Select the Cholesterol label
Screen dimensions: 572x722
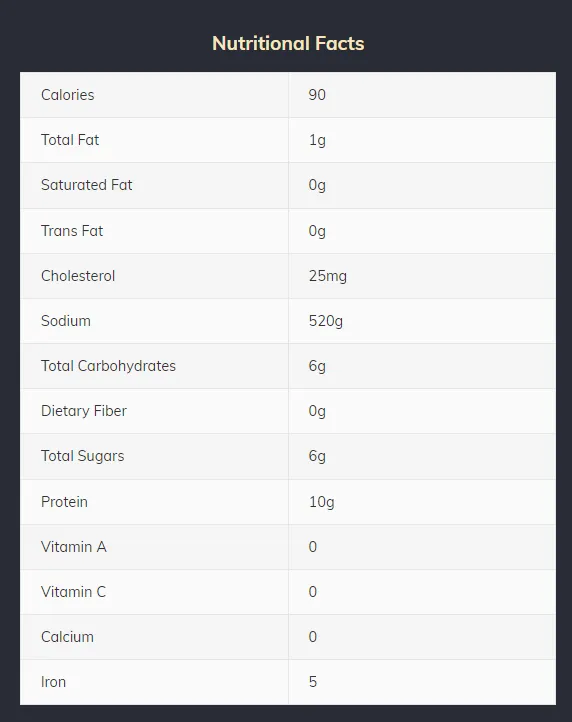pyautogui.click(x=78, y=276)
